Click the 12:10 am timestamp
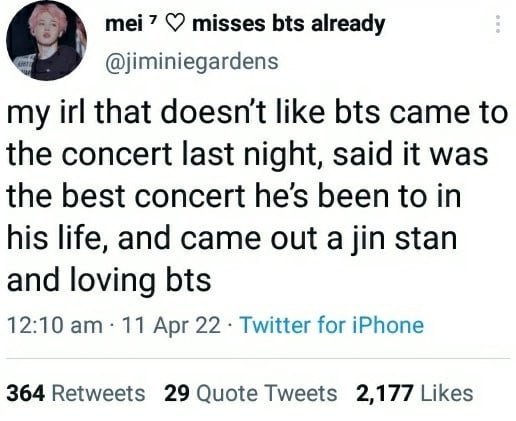The image size is (516, 421). click(x=55, y=325)
